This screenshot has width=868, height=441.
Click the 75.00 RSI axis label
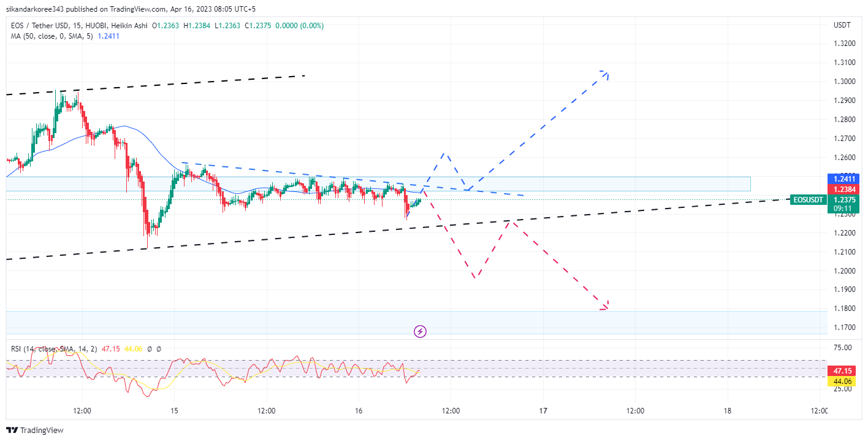[x=843, y=347]
